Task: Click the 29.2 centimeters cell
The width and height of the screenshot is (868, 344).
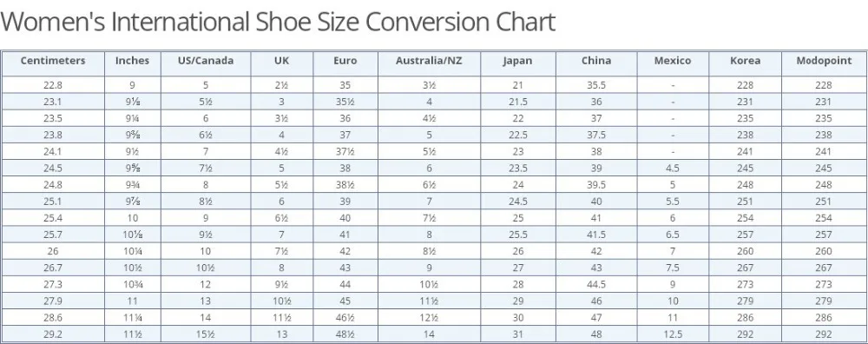Action: click(53, 334)
